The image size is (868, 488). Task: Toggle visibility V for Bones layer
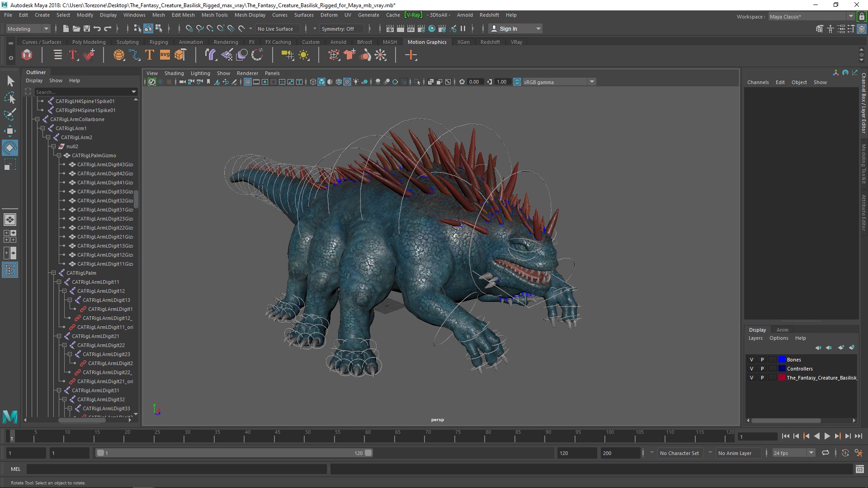coord(752,360)
